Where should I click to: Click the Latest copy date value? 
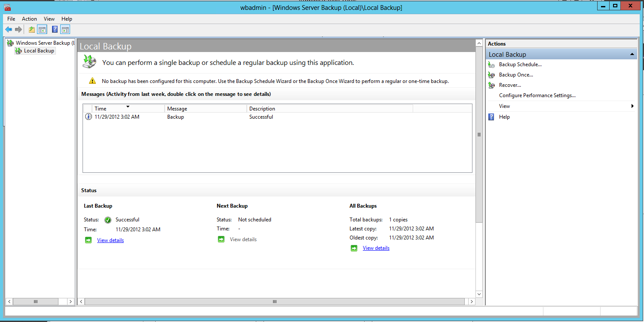411,229
